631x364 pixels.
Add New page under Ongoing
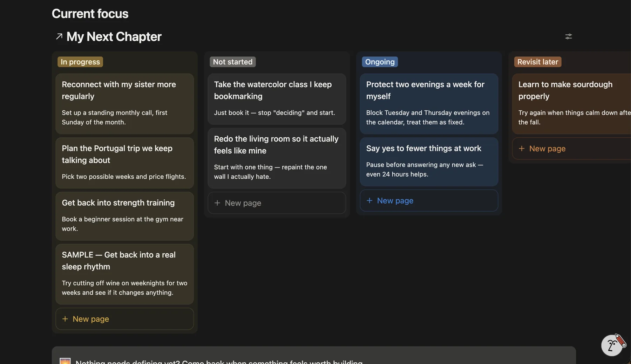point(429,200)
